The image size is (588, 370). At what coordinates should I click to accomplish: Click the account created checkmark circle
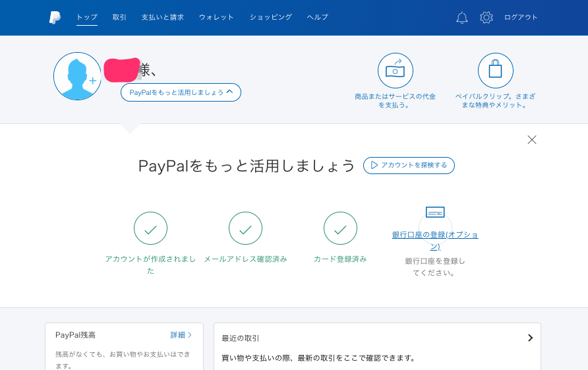pos(150,228)
